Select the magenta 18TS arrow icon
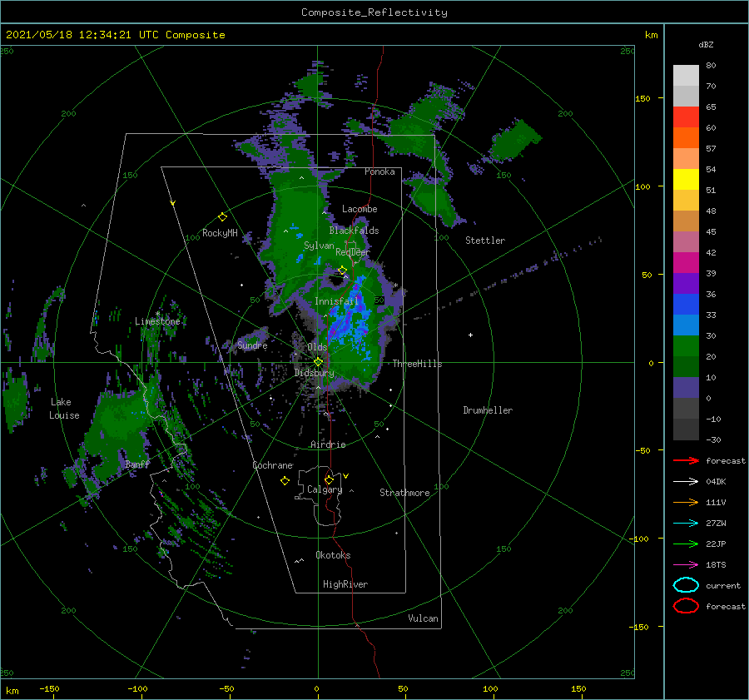 coord(686,565)
